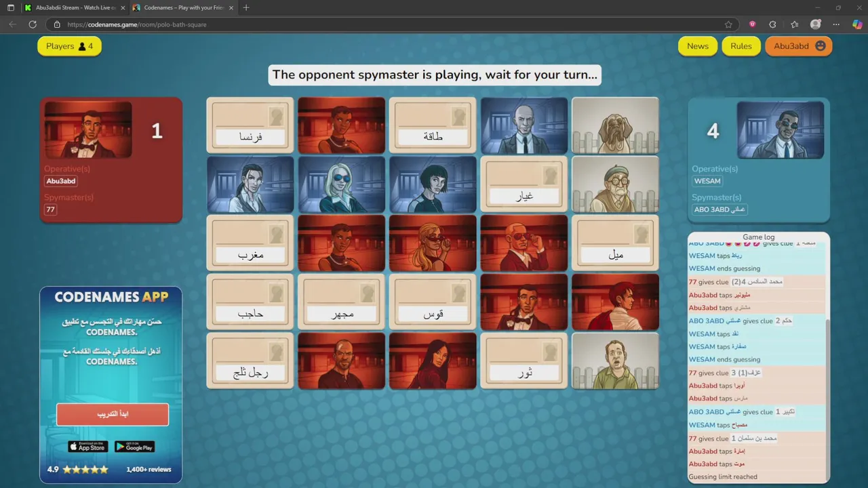The height and width of the screenshot is (488, 868).
Task: Select the red-haired red agent card
Action: 615,302
